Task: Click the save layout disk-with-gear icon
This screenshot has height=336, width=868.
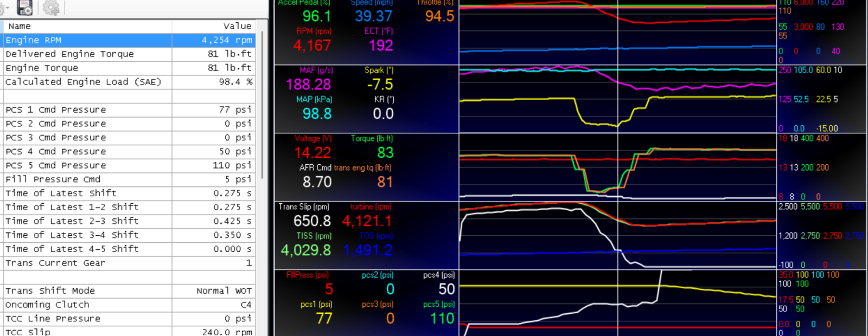Action: [x=24, y=8]
